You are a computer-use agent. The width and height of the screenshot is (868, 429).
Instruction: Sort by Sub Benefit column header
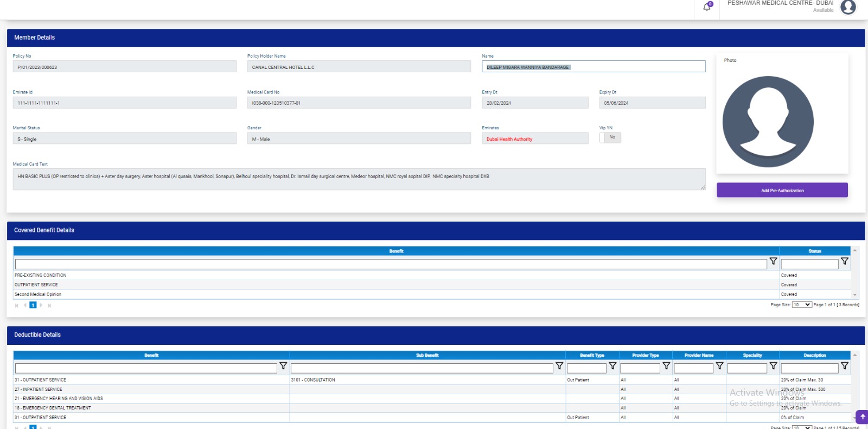pos(427,356)
